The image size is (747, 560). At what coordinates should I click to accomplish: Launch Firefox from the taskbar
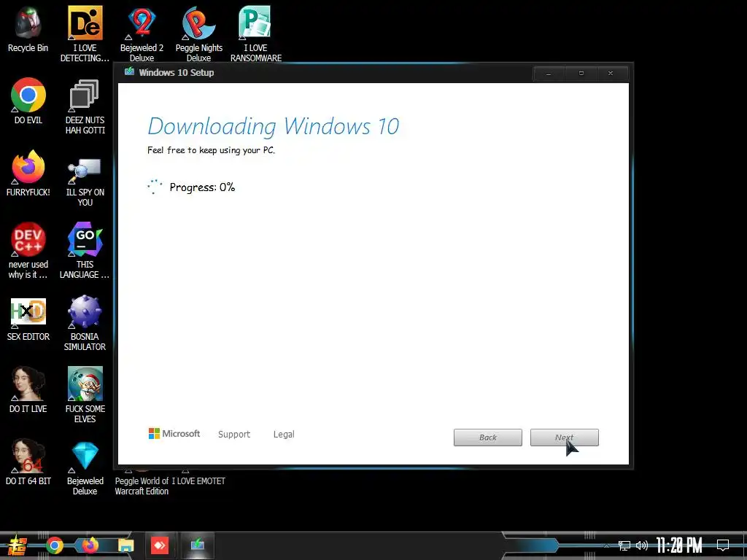(90, 545)
